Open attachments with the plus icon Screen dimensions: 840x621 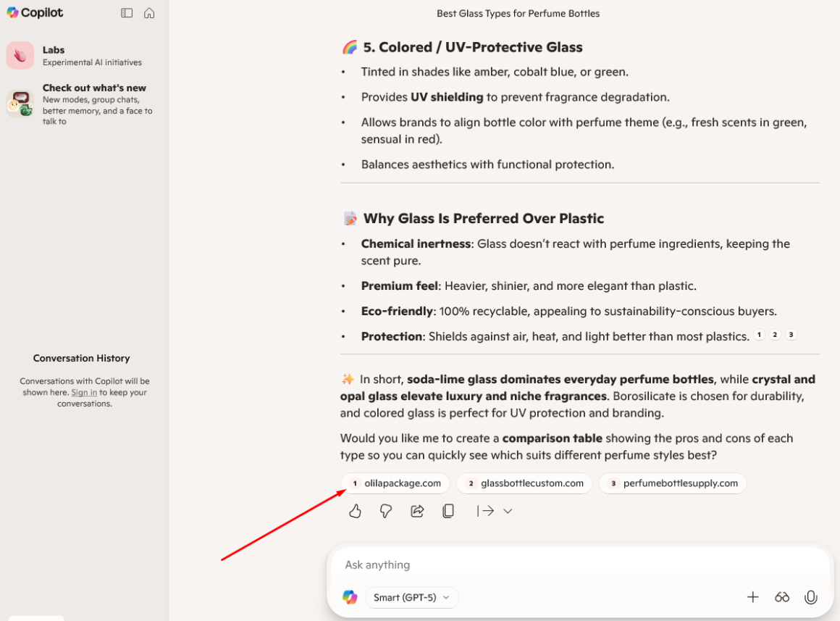(x=753, y=596)
